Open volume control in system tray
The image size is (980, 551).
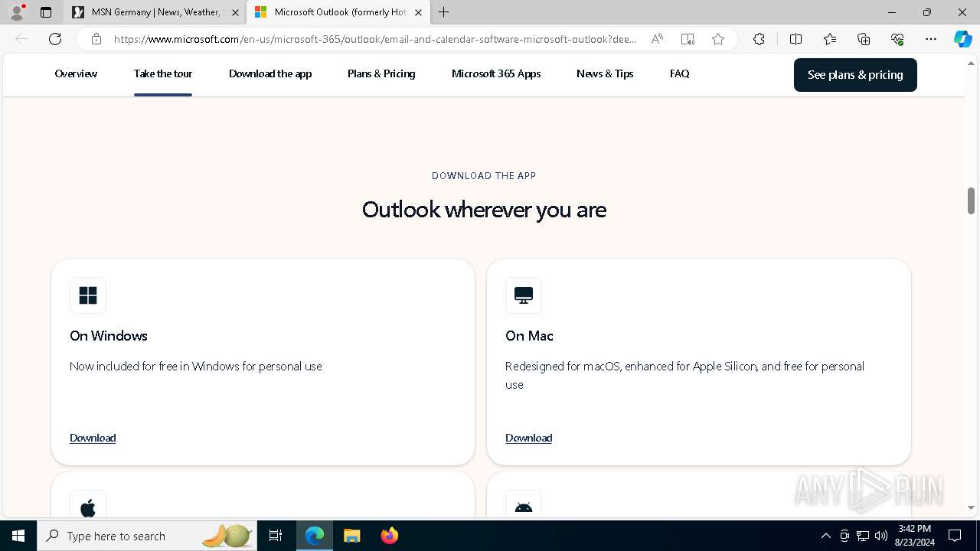pos(881,536)
